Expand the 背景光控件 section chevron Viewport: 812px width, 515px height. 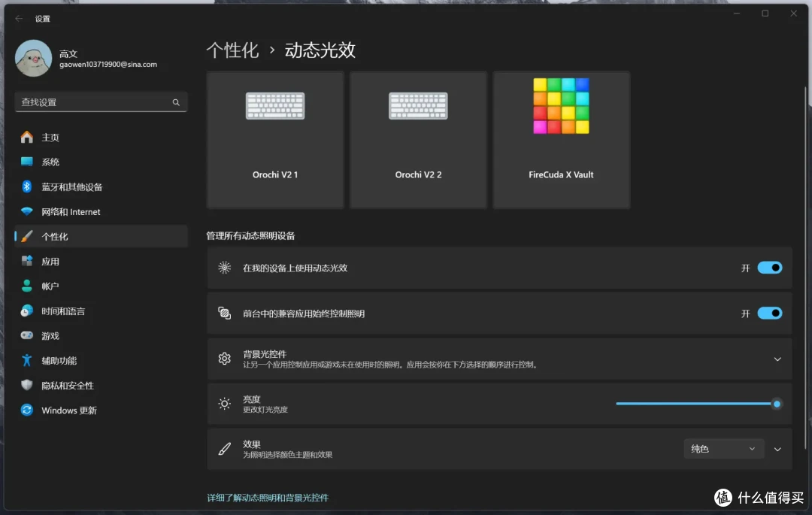[777, 359]
